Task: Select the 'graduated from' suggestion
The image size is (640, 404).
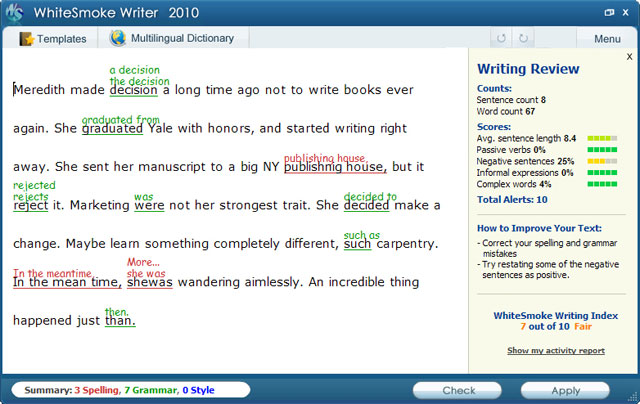Action: (x=120, y=119)
